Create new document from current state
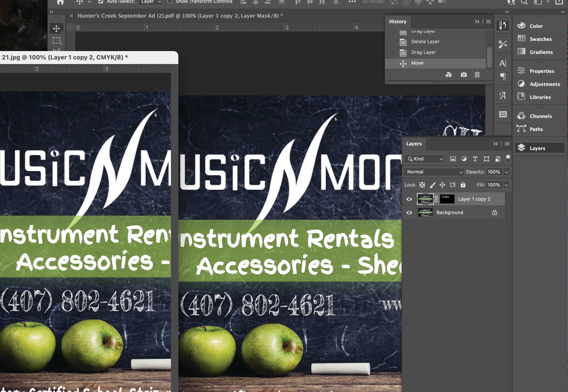 point(448,75)
